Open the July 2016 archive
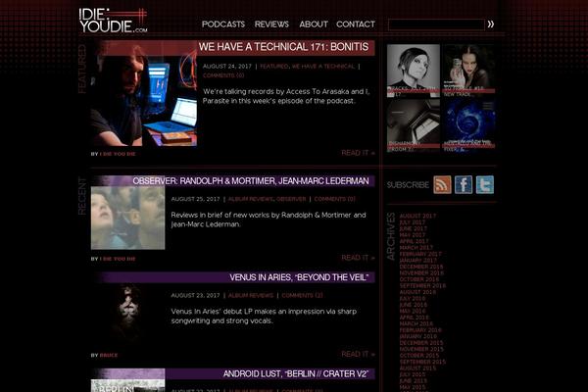 413,299
